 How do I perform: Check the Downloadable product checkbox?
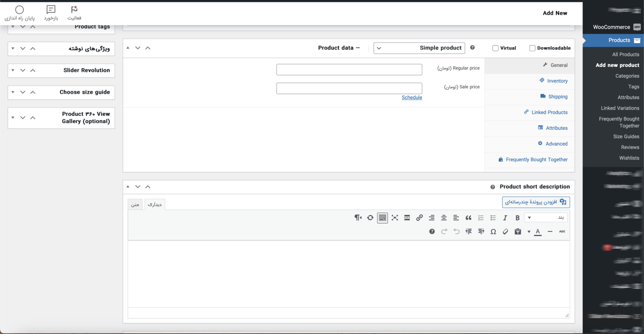(533, 48)
